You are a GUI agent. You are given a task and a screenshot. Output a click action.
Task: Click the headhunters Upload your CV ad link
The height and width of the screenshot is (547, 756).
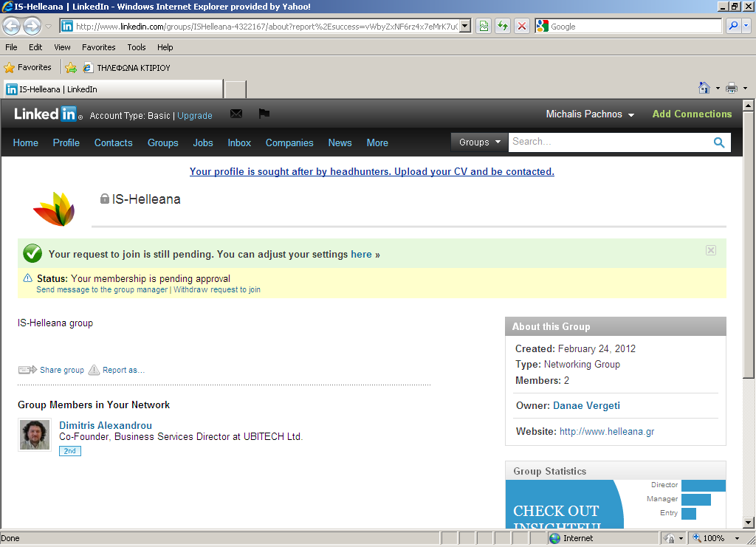click(x=372, y=171)
